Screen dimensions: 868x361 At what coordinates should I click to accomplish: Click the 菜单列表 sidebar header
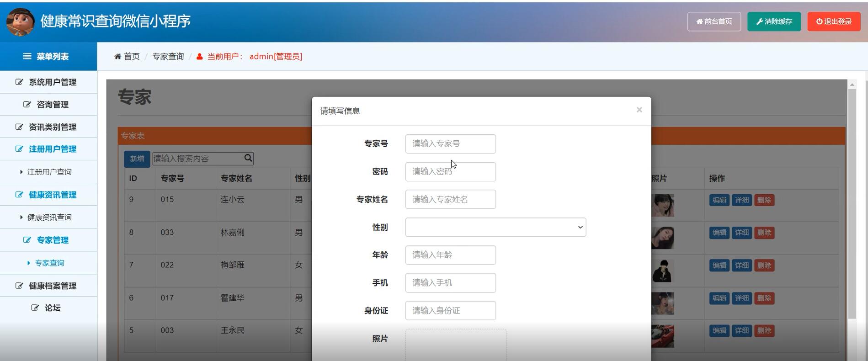48,57
